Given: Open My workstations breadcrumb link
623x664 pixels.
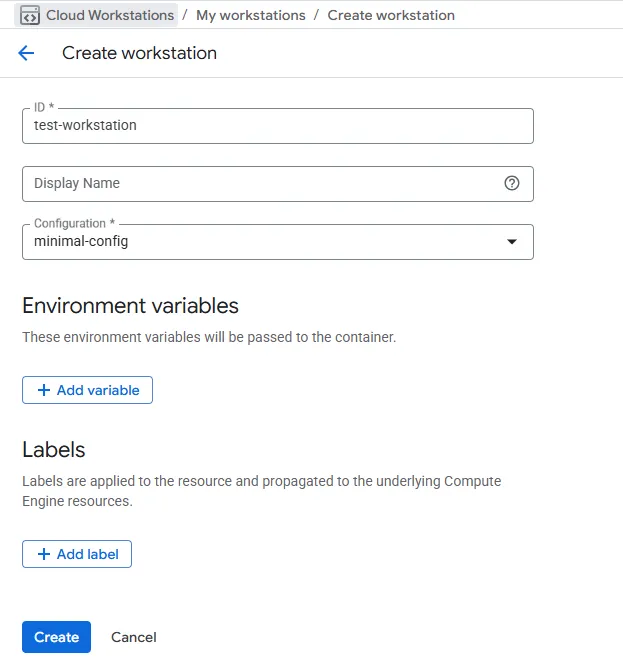Looking at the screenshot, I should [251, 15].
